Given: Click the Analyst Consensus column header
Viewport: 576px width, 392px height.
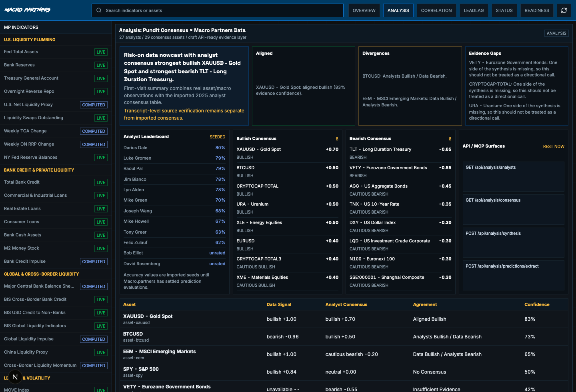Looking at the screenshot, I should [346, 304].
